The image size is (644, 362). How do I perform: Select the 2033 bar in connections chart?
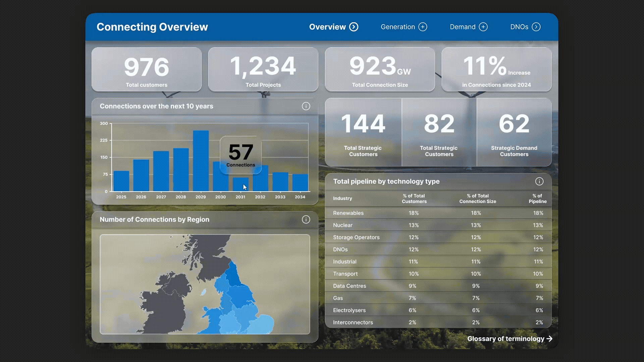pos(280,182)
